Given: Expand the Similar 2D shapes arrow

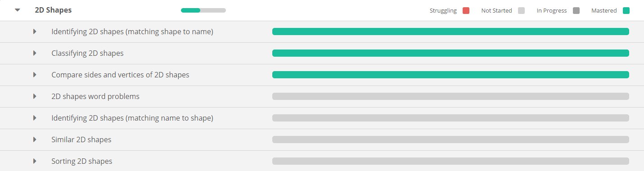Looking at the screenshot, I should (x=35, y=139).
